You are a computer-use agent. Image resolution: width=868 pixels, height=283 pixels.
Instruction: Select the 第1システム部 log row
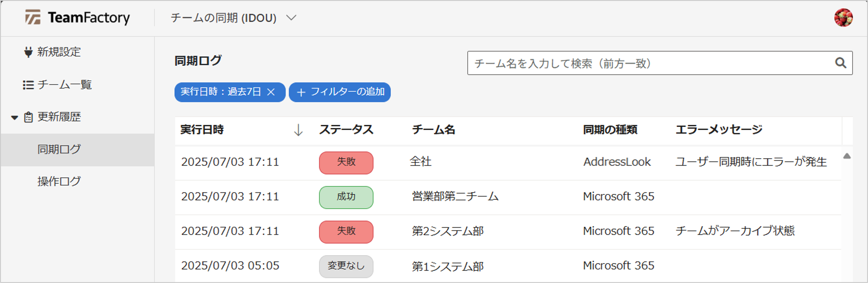(x=447, y=266)
